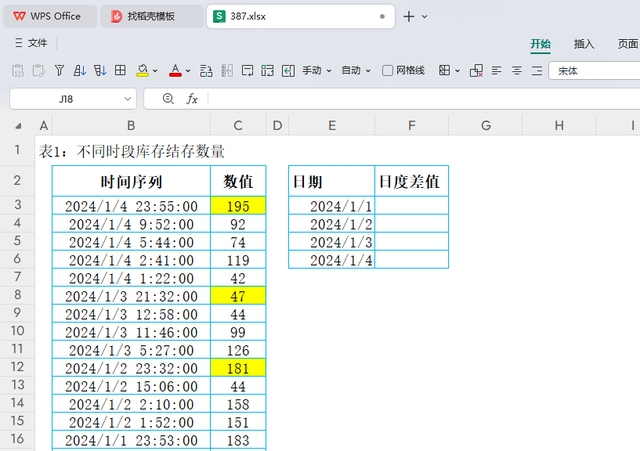Viewport: 640px width, 451px height.
Task: Click the fx insert function icon
Action: [x=192, y=99]
